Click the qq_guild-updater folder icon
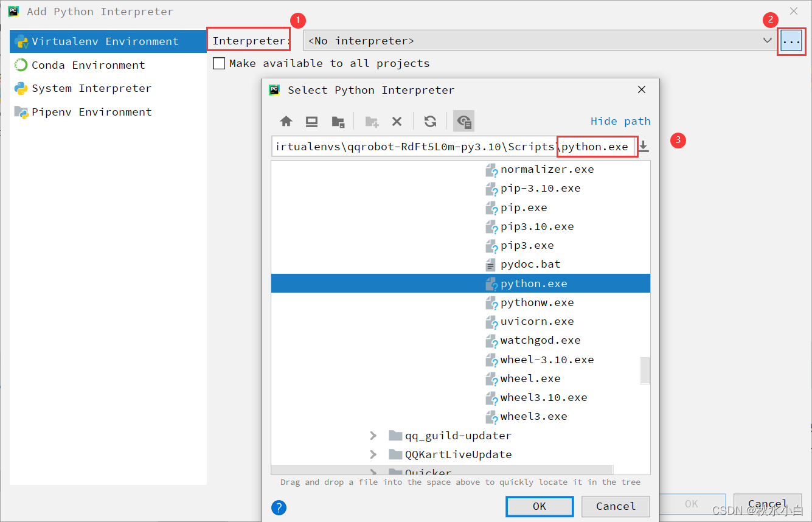Viewport: 812px width, 522px height. pos(395,436)
